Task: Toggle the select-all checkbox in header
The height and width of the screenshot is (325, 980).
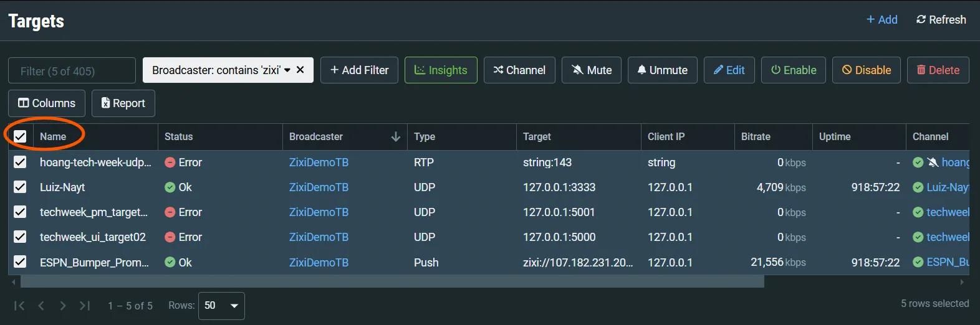Action: pos(20,136)
